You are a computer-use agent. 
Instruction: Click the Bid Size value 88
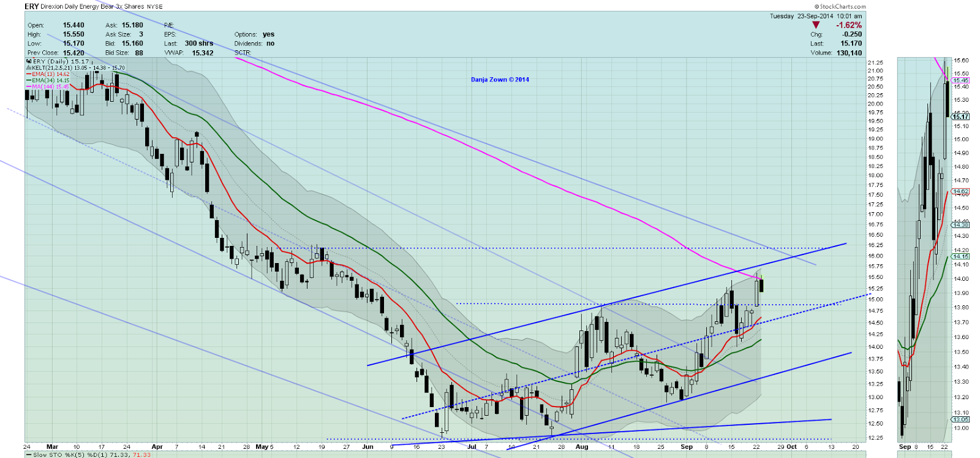pyautogui.click(x=139, y=53)
